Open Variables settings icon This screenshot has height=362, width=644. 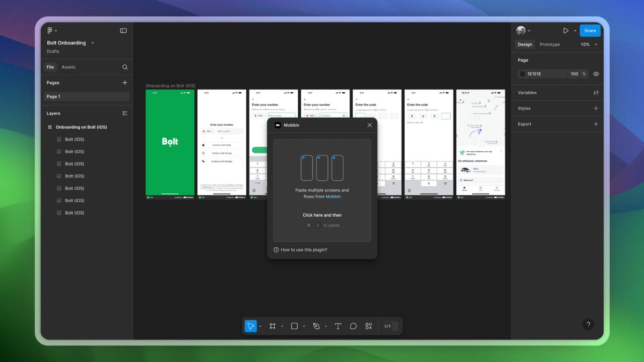click(x=596, y=93)
